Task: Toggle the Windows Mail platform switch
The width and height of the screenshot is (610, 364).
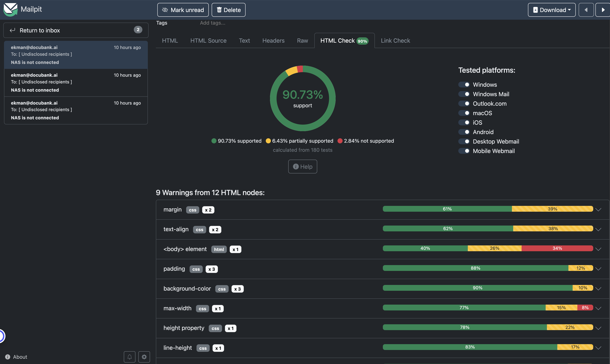Action: pyautogui.click(x=464, y=94)
